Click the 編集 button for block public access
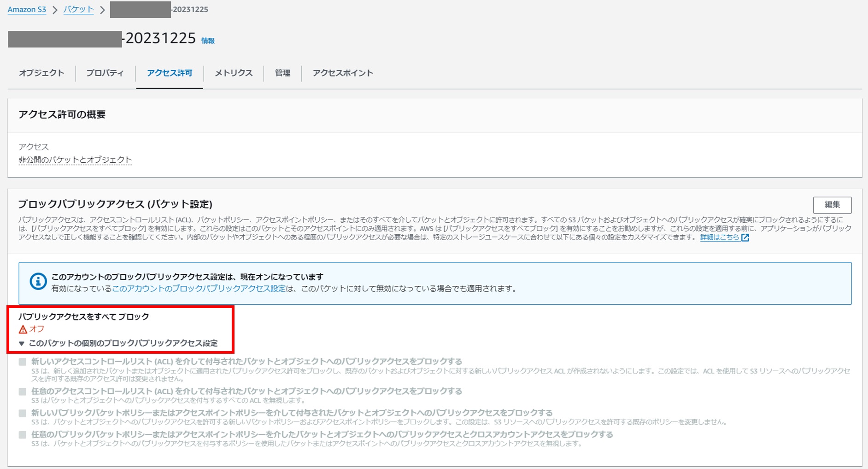This screenshot has width=868, height=469. (833, 205)
